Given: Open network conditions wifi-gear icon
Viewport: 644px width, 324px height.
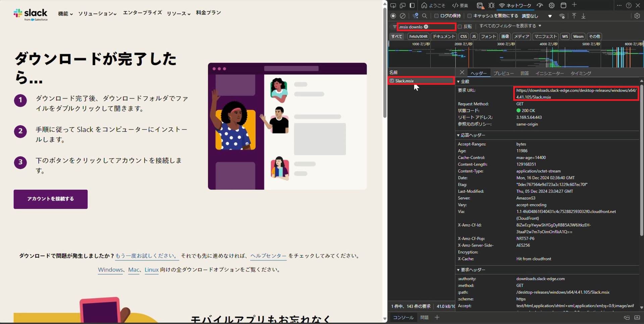Looking at the screenshot, I should pos(562,16).
